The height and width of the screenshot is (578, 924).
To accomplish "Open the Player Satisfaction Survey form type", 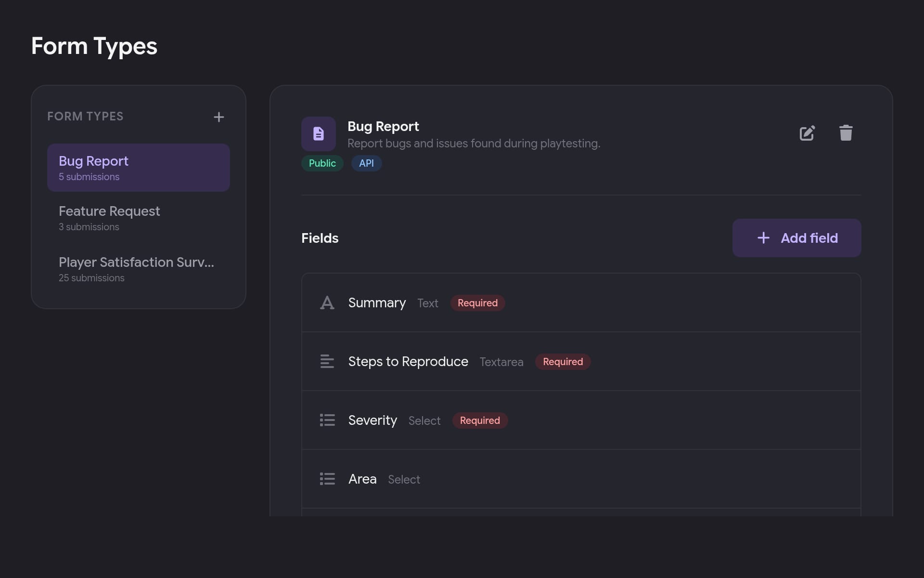I will pyautogui.click(x=139, y=269).
